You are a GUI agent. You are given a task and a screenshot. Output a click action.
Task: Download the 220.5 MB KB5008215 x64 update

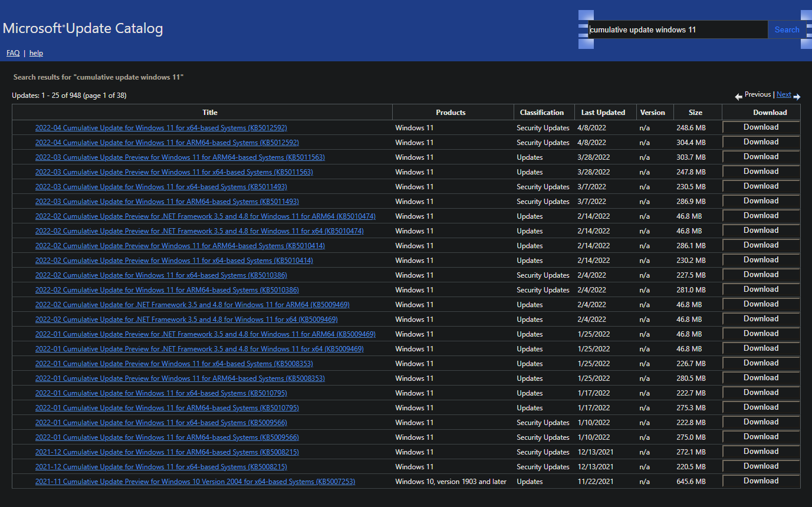pyautogui.click(x=761, y=466)
